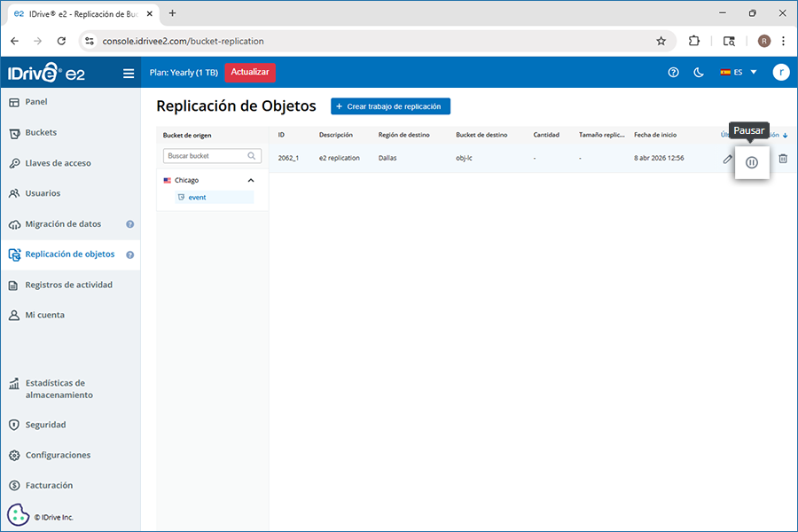The height and width of the screenshot is (532, 798).
Task: Sort by last replication column arrow
Action: point(786,135)
